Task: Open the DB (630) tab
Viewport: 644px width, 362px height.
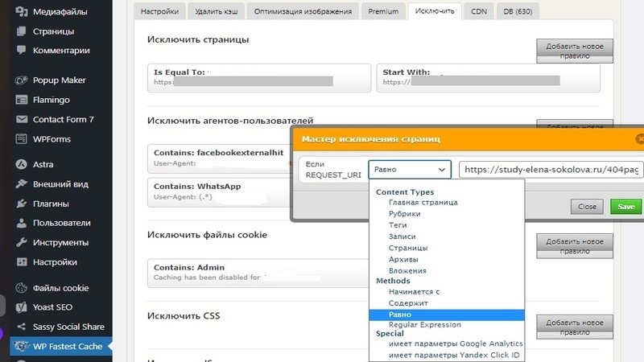Action: tap(518, 11)
